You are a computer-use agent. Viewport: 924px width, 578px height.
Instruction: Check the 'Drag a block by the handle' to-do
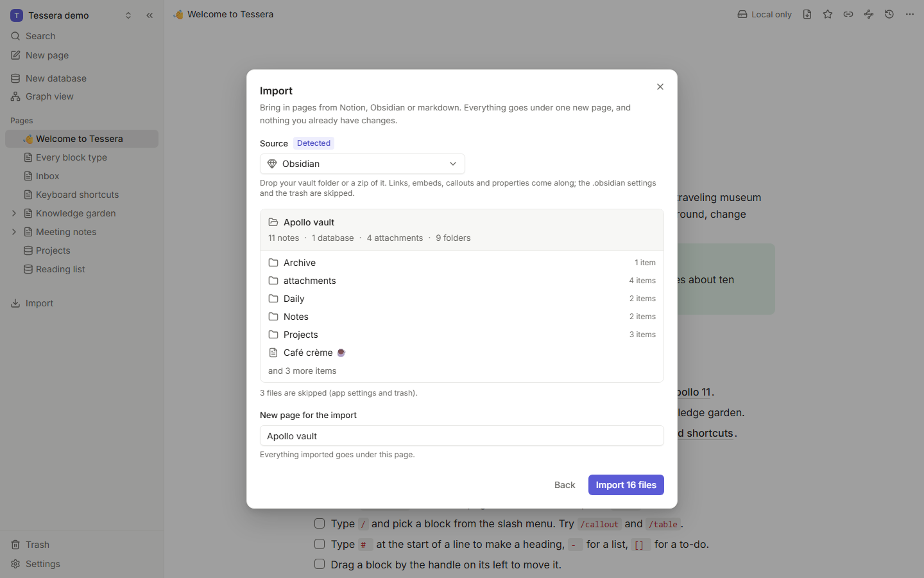320,564
